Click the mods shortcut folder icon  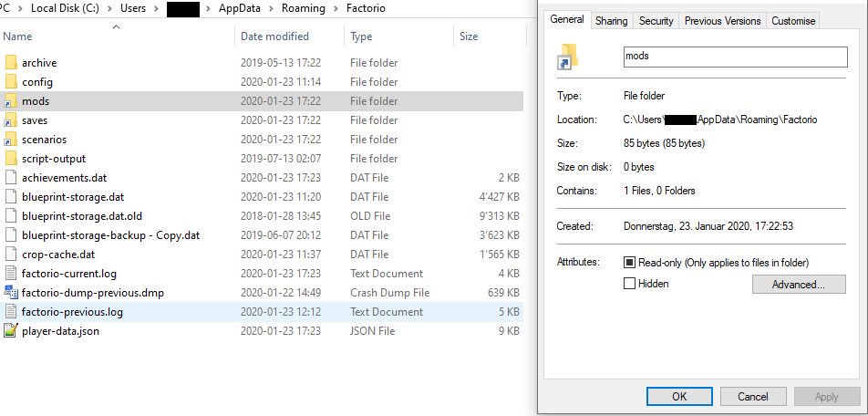pos(11,101)
